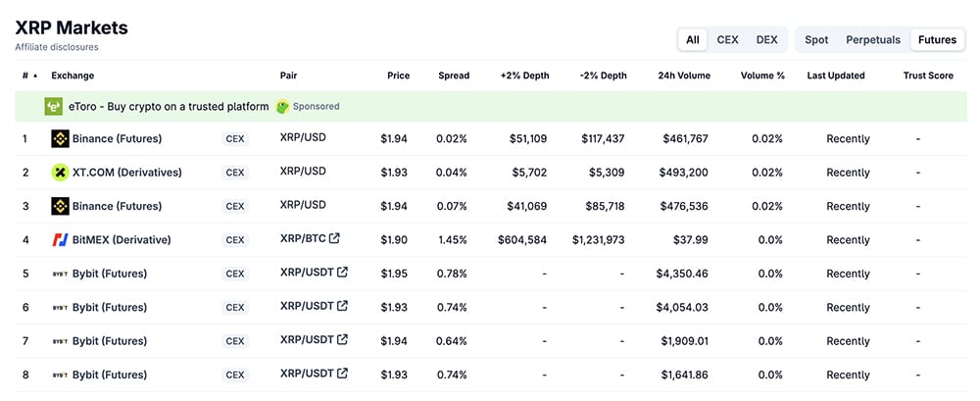Open the XT.COM (Derivatives) exchange link
Viewport: 980px width, 401px height.
126,173
